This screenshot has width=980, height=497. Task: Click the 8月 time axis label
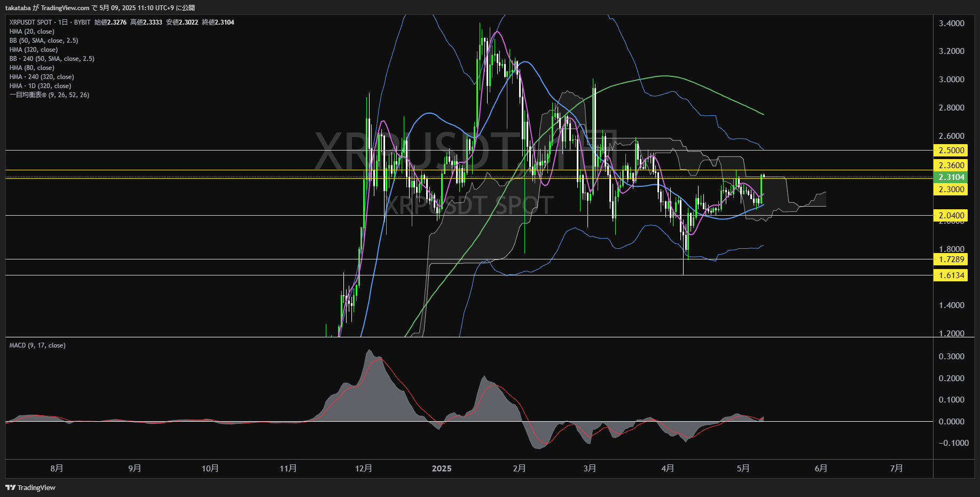click(x=57, y=468)
